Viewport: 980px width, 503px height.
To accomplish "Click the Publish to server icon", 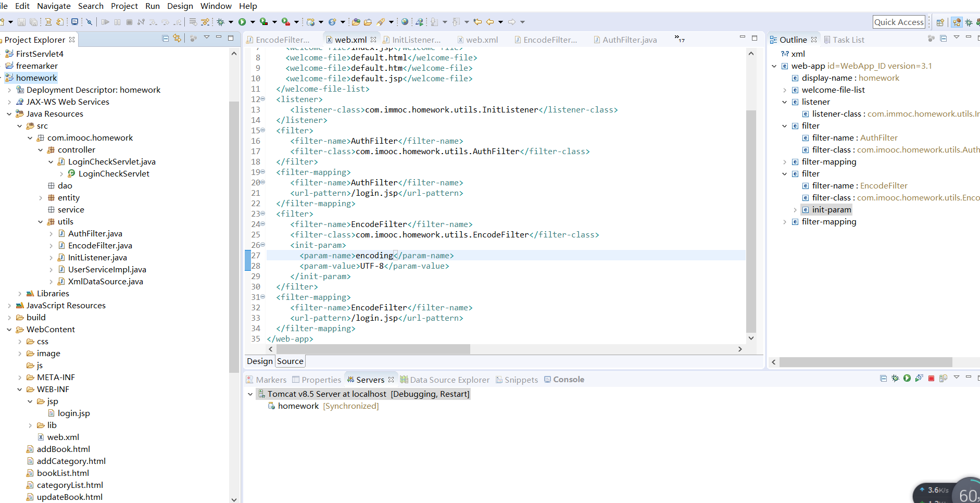I will 943,378.
